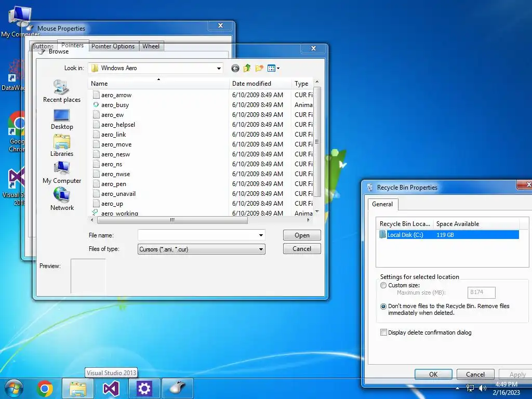This screenshot has height=399, width=532.
Task: Select the Custom size radio button
Action: 383,285
